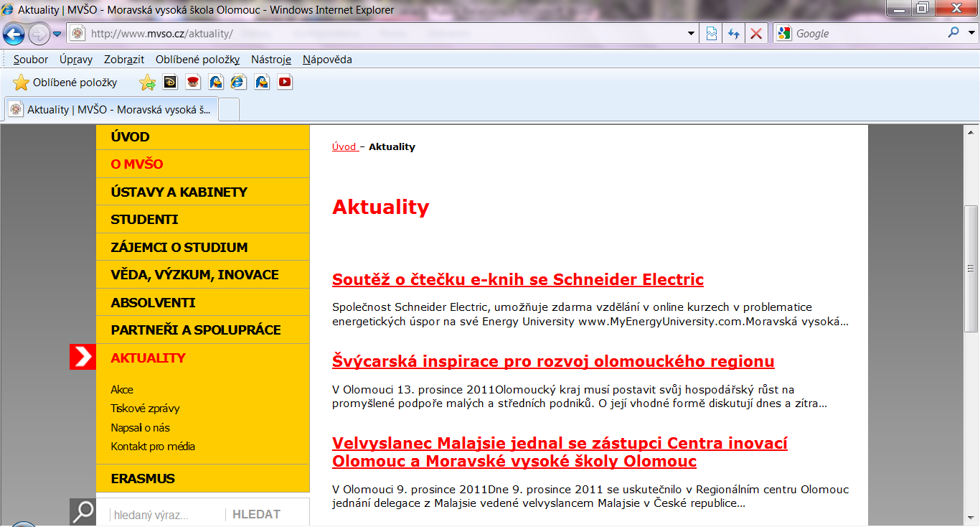Stop loading with the red X icon
Viewport: 980px width, 527px height.
(x=755, y=34)
